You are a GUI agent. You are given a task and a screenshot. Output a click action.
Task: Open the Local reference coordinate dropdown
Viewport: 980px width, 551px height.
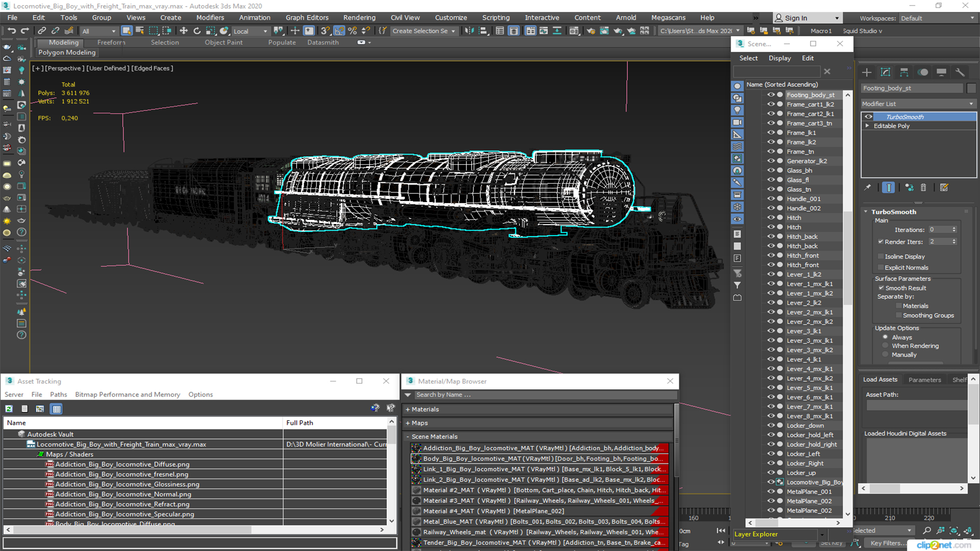(x=250, y=31)
